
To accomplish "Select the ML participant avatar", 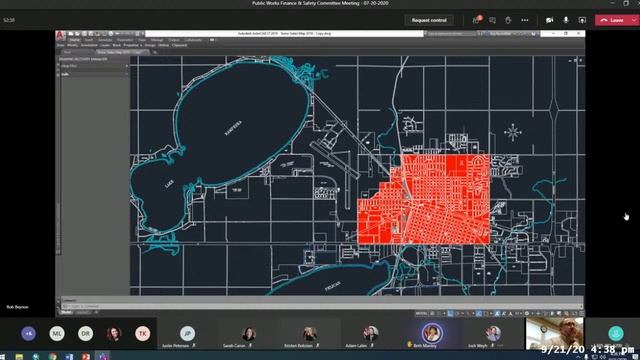I will [x=57, y=333].
